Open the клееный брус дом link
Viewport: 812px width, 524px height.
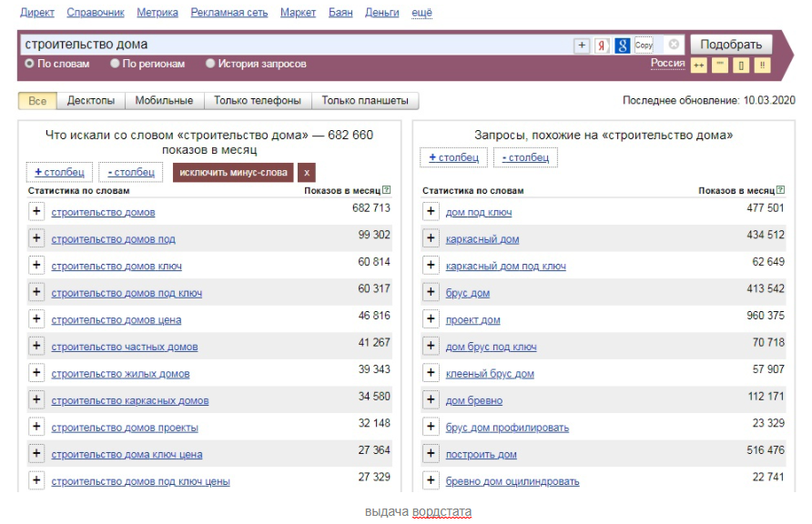click(x=490, y=374)
